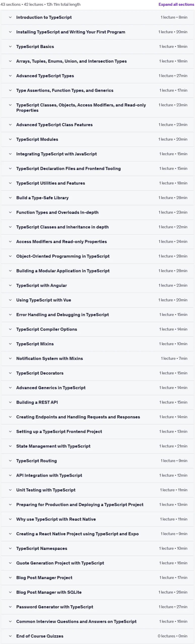Screen dimensions: 195x644
Task: Click chevron beside TypeScript with Angular
Action: click(x=10, y=285)
